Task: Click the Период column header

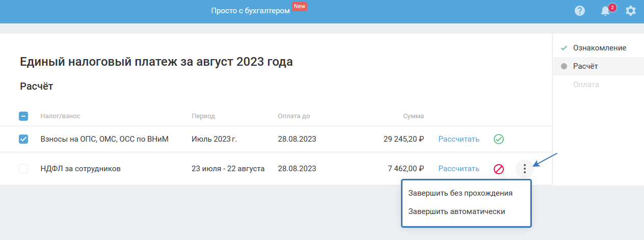Action: [203, 116]
